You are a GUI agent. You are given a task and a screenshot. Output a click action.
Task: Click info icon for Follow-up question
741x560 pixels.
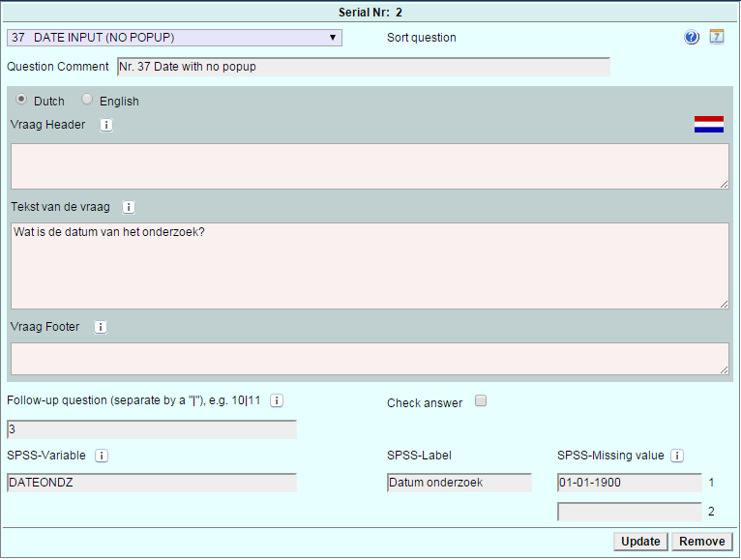coord(277,400)
